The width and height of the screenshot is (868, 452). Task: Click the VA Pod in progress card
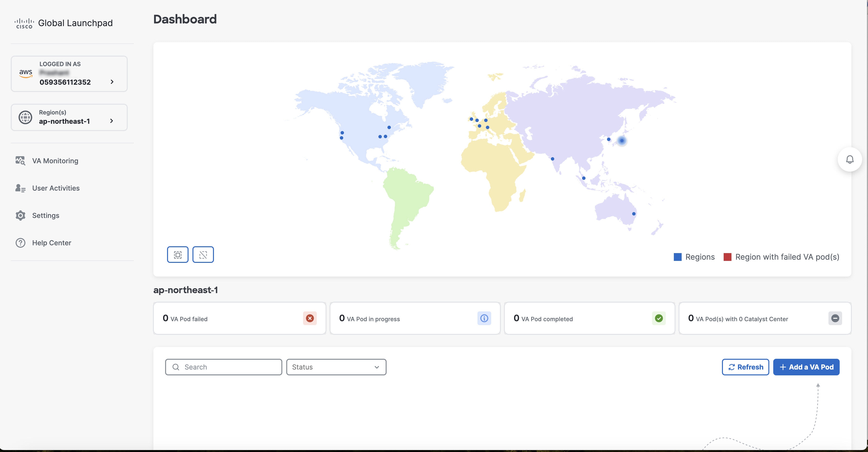click(x=415, y=318)
